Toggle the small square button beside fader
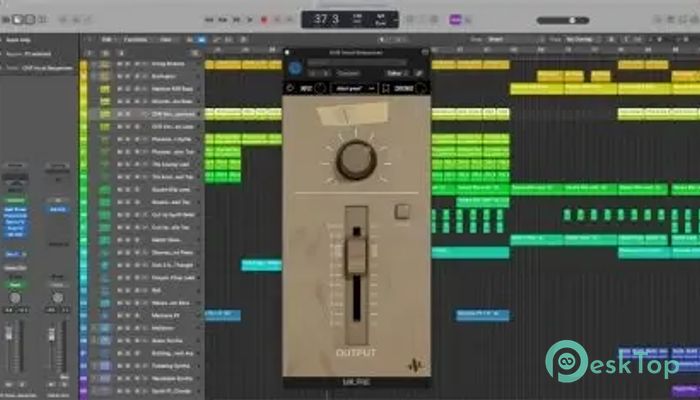Viewport: 700px width, 400px height. click(402, 212)
